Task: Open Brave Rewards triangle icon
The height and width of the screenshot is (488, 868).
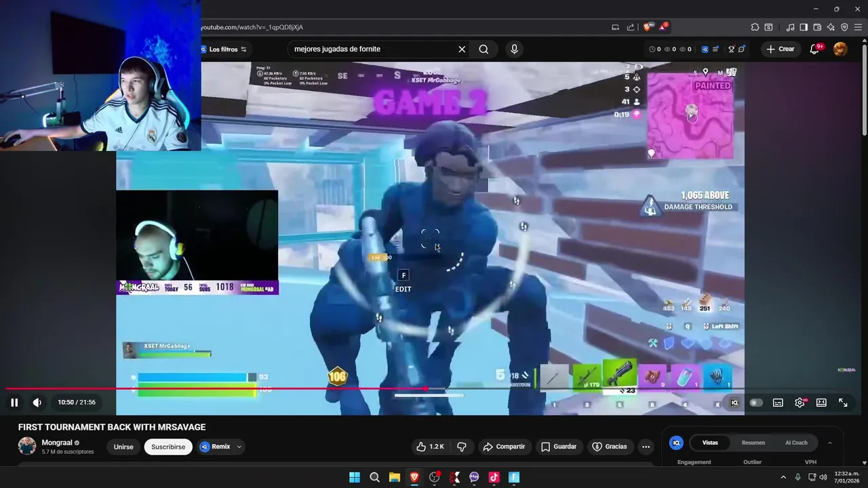Action: coord(663,27)
